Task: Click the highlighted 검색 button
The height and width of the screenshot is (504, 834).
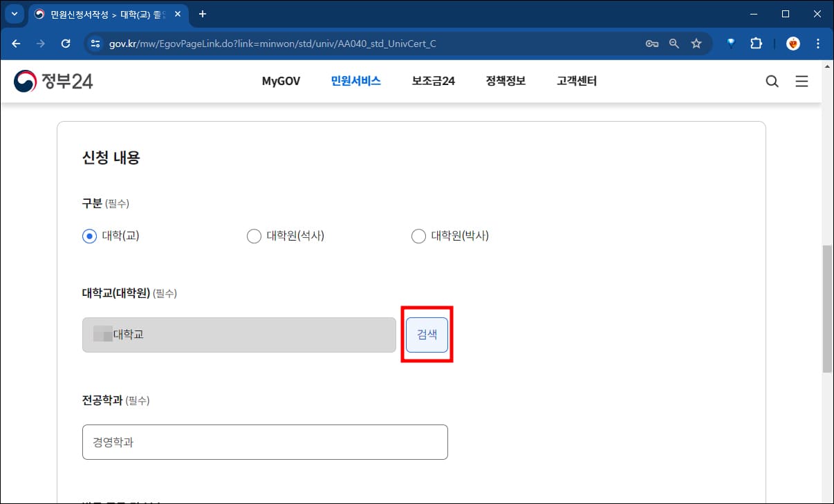Action: point(427,334)
